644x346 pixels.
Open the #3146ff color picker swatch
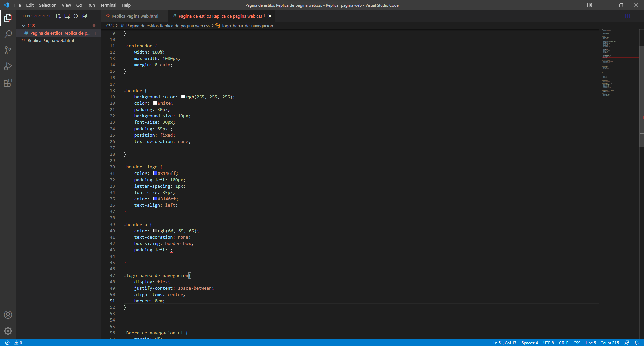point(155,173)
